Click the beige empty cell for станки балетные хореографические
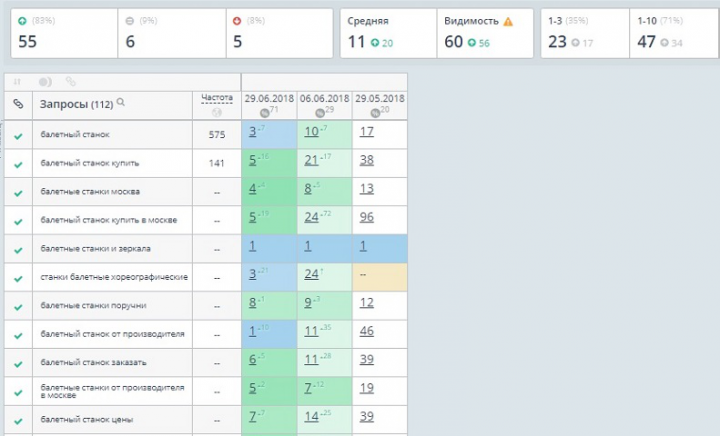 point(380,277)
